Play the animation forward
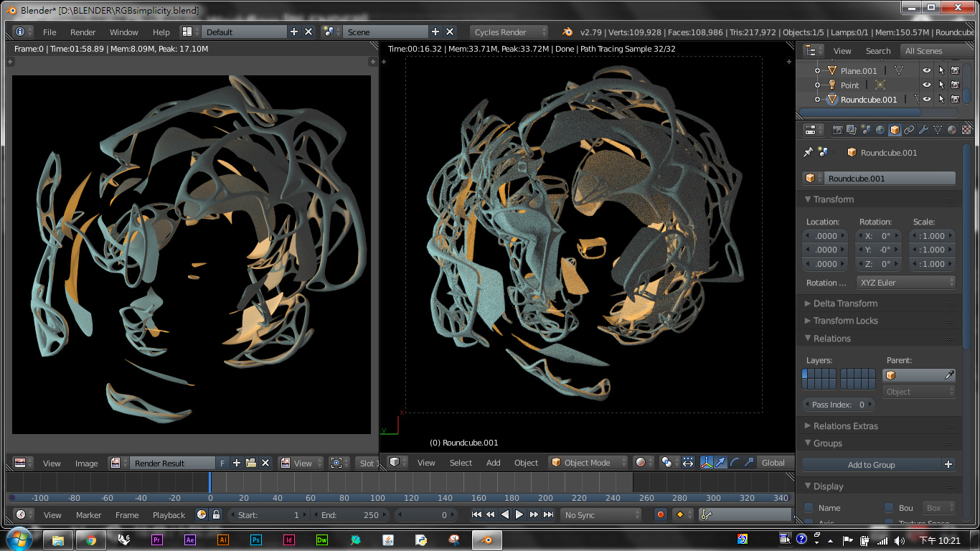Image resolution: width=980 pixels, height=551 pixels. click(x=519, y=514)
